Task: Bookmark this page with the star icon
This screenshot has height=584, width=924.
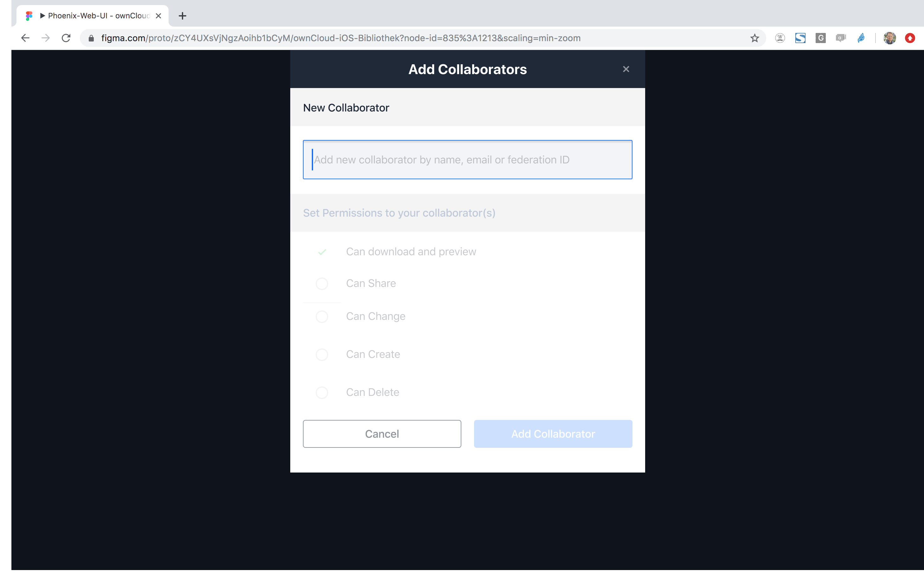Action: click(x=754, y=38)
